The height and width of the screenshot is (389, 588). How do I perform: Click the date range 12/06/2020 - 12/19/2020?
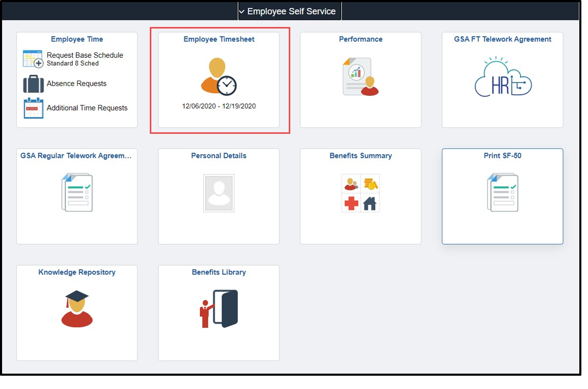point(219,106)
